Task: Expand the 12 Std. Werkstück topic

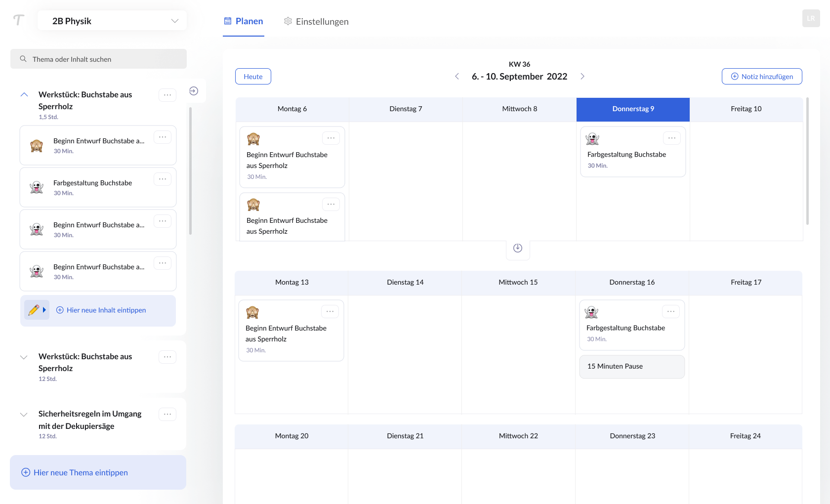Action: click(x=24, y=357)
